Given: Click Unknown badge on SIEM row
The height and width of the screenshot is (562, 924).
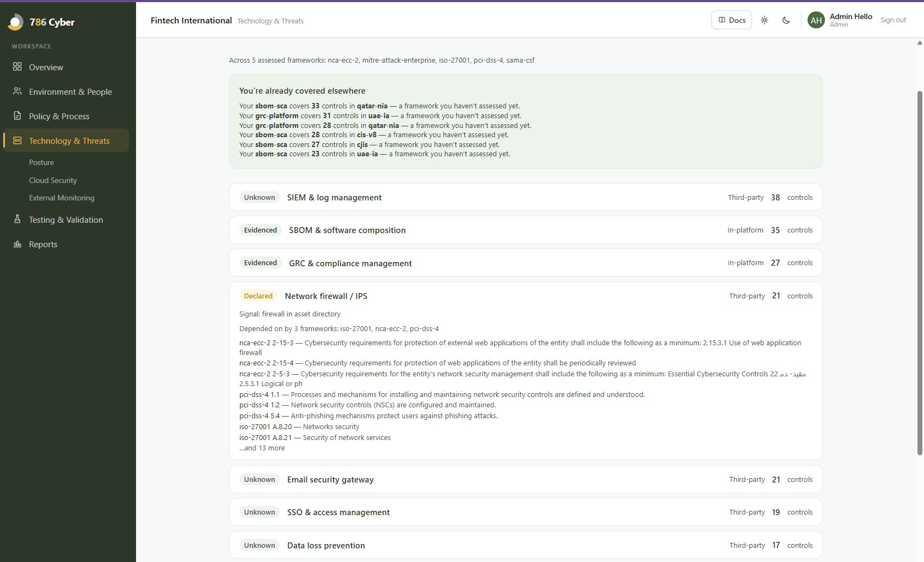Looking at the screenshot, I should click(x=260, y=197).
